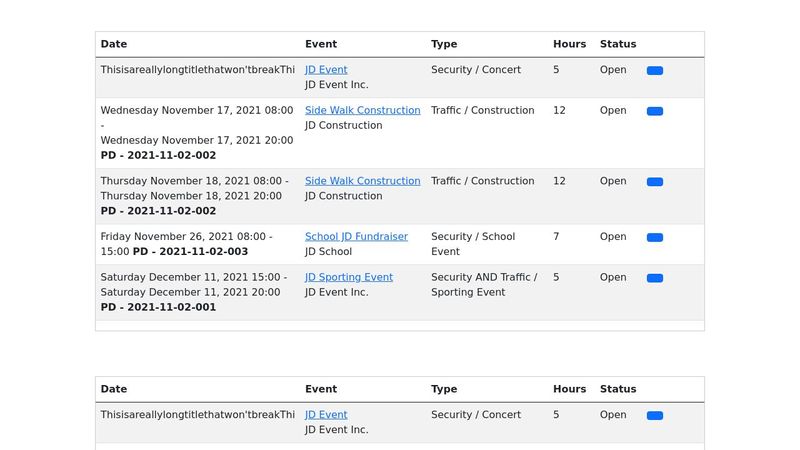Click the 'JD School' organization text
The height and width of the screenshot is (450, 800).
coord(329,252)
